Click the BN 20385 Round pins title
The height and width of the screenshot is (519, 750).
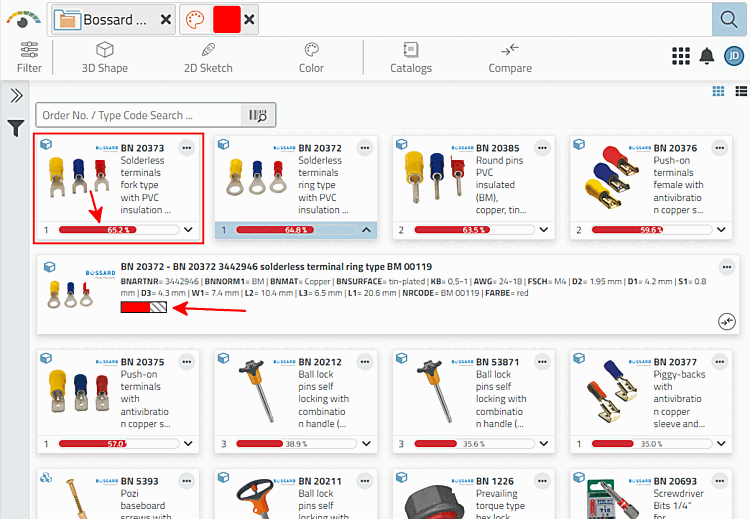coord(497,148)
